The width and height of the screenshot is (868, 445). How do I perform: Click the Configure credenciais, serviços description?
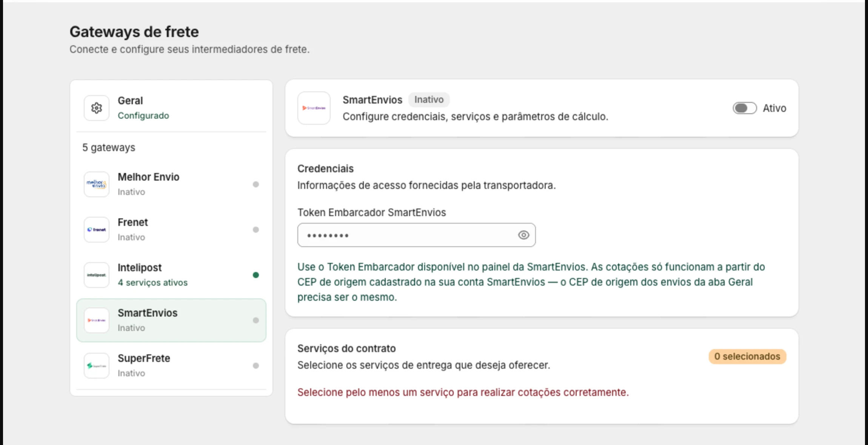point(475,116)
